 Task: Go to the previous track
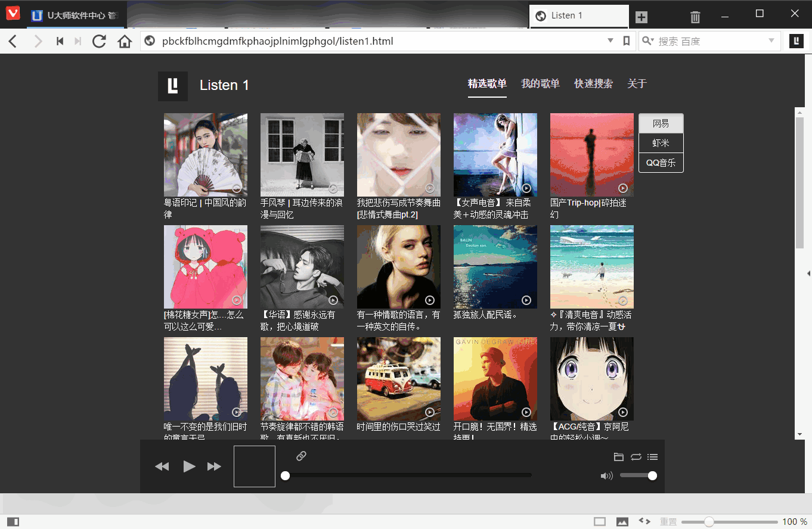162,466
